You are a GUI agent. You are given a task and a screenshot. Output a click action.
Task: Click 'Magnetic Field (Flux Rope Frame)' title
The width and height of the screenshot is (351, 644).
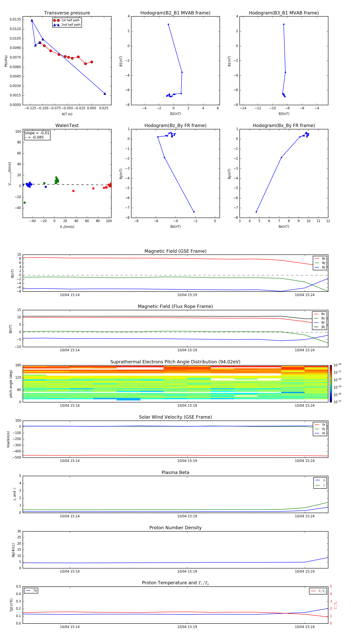(175, 307)
